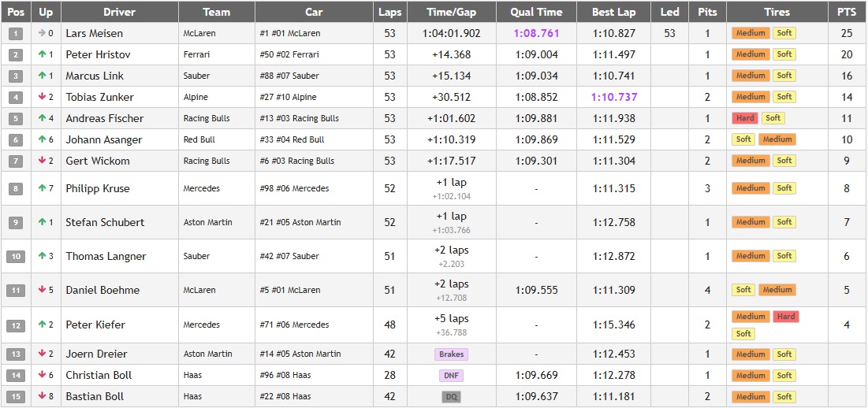Click the PTS column header
Image resolution: width=868 pixels, height=408 pixels.
click(847, 12)
